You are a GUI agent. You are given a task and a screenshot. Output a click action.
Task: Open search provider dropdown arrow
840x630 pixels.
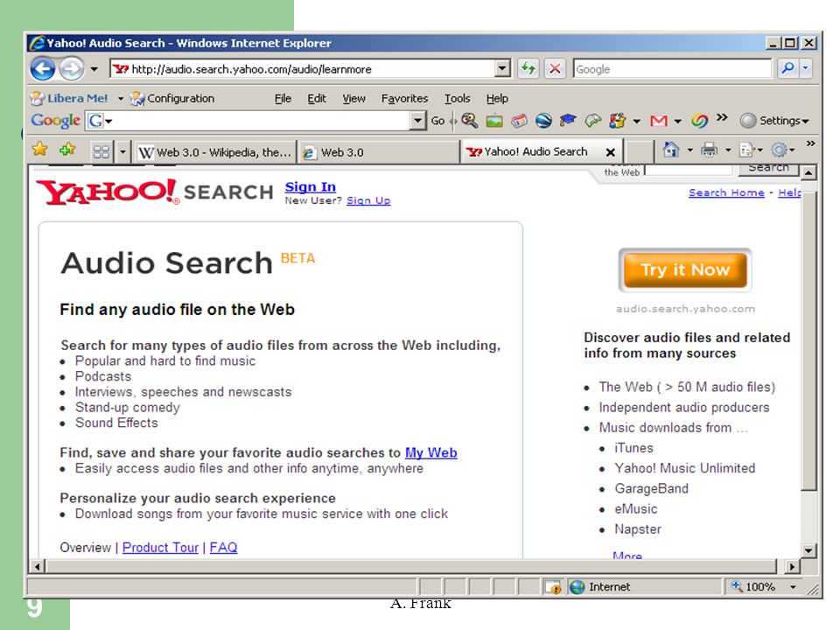(806, 68)
